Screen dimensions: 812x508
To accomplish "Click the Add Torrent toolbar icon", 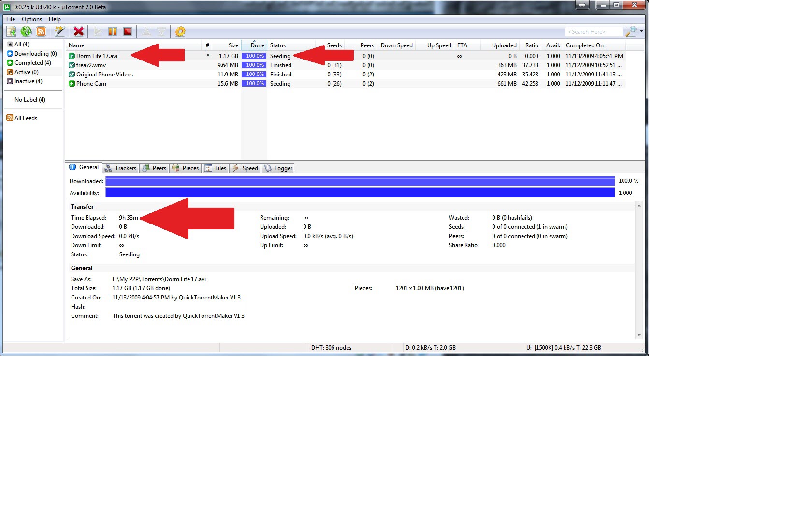I will tap(11, 31).
